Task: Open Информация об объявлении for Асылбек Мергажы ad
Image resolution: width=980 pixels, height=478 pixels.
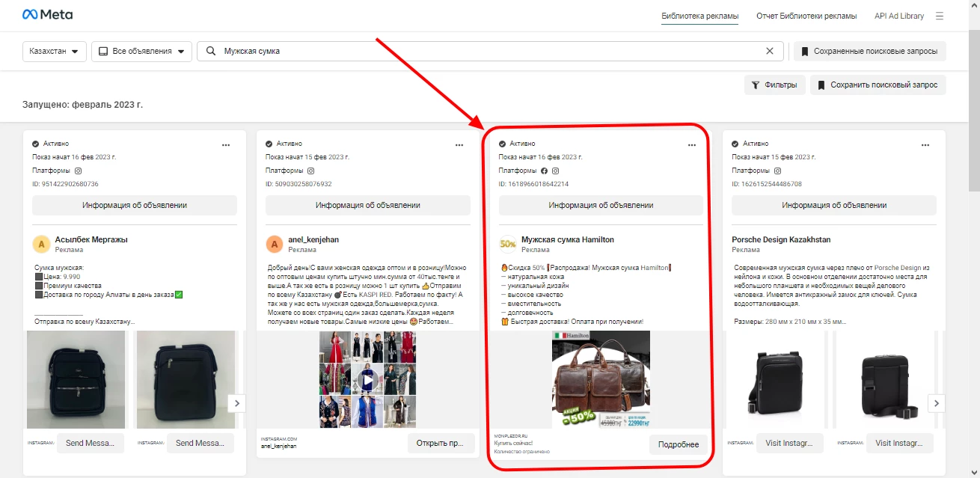Action: pyautogui.click(x=135, y=205)
